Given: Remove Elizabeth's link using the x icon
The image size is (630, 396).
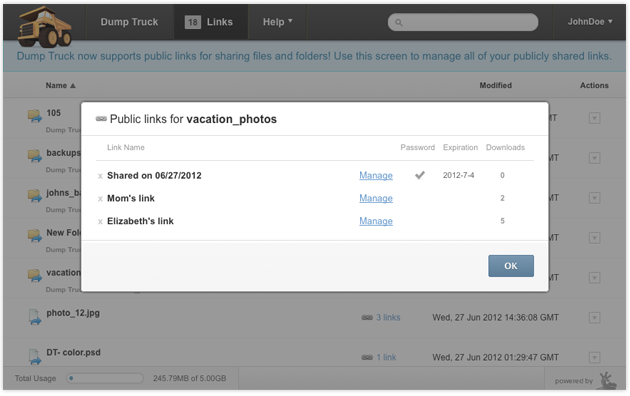Looking at the screenshot, I should click(100, 222).
